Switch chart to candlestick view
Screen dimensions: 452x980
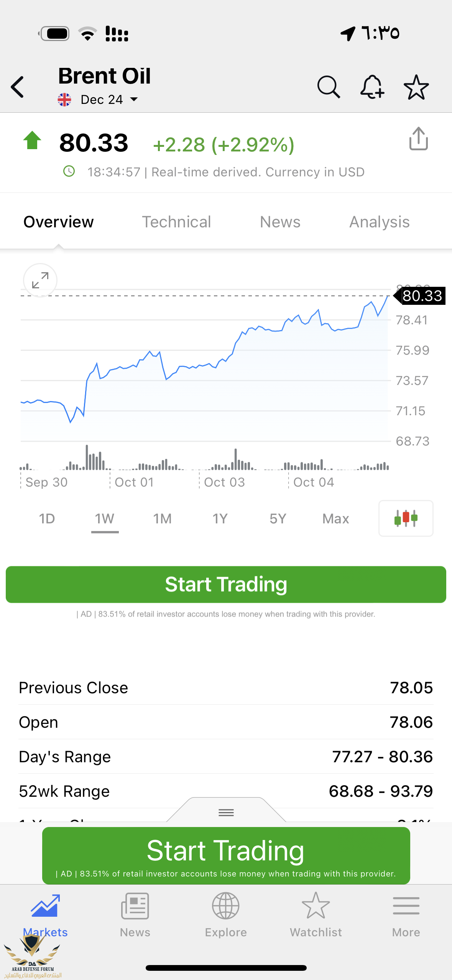click(x=406, y=518)
